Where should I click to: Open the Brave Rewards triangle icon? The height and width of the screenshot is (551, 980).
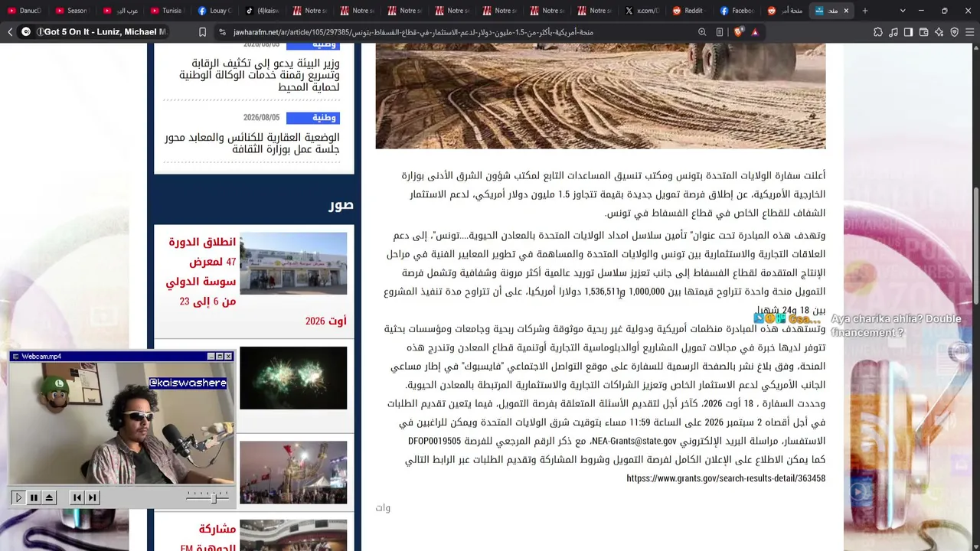click(x=755, y=32)
